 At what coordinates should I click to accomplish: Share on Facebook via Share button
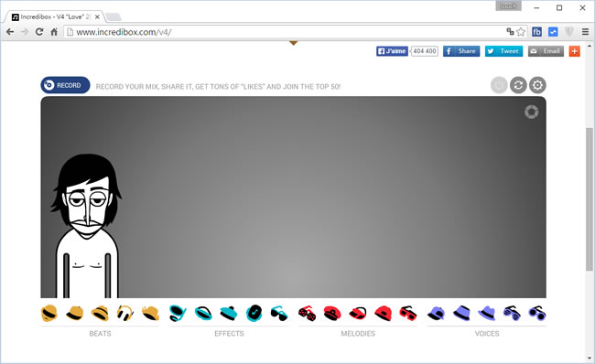point(461,51)
